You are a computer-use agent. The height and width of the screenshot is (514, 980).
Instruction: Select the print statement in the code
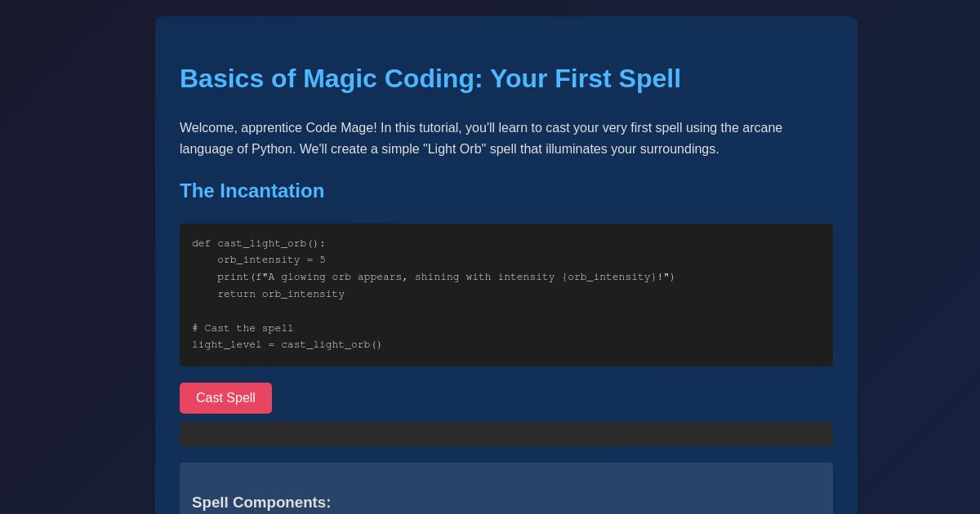446,277
